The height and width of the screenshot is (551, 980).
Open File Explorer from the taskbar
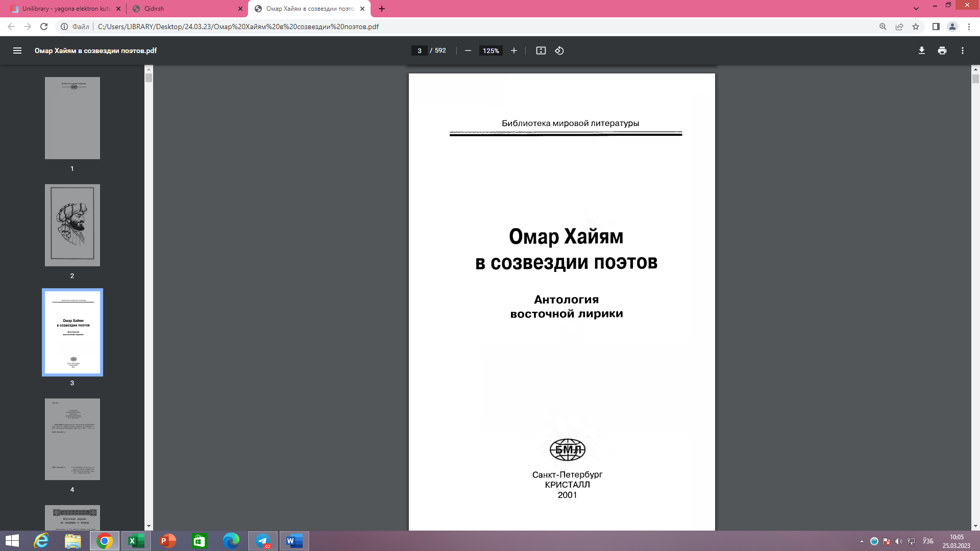click(73, 541)
